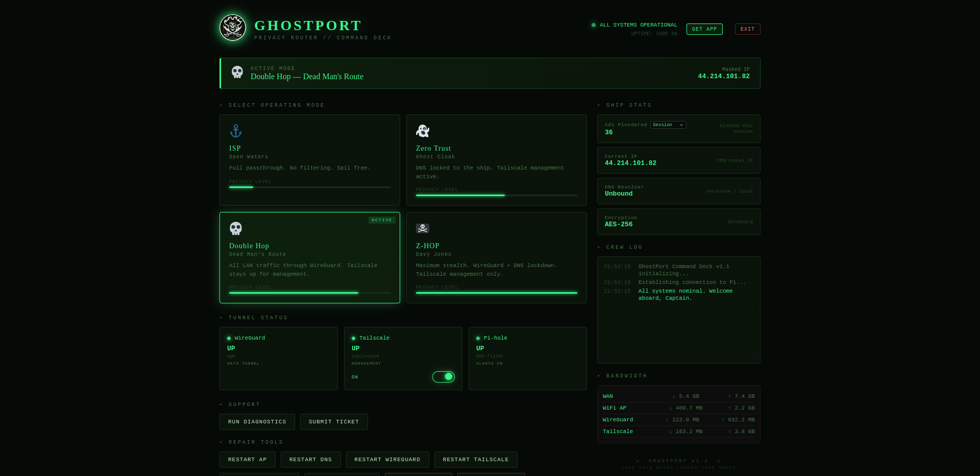Click the GET APP button
Viewport: 980px width, 476px height.
pyautogui.click(x=704, y=29)
